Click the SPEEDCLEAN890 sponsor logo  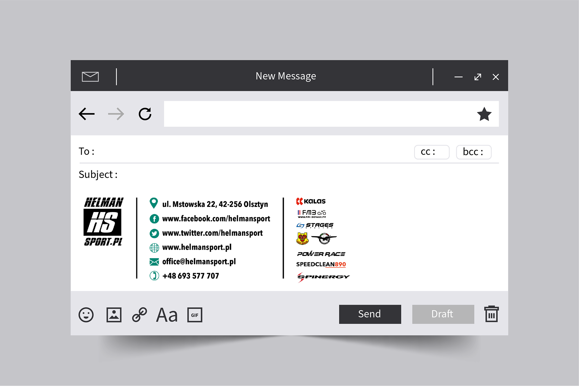pyautogui.click(x=321, y=264)
